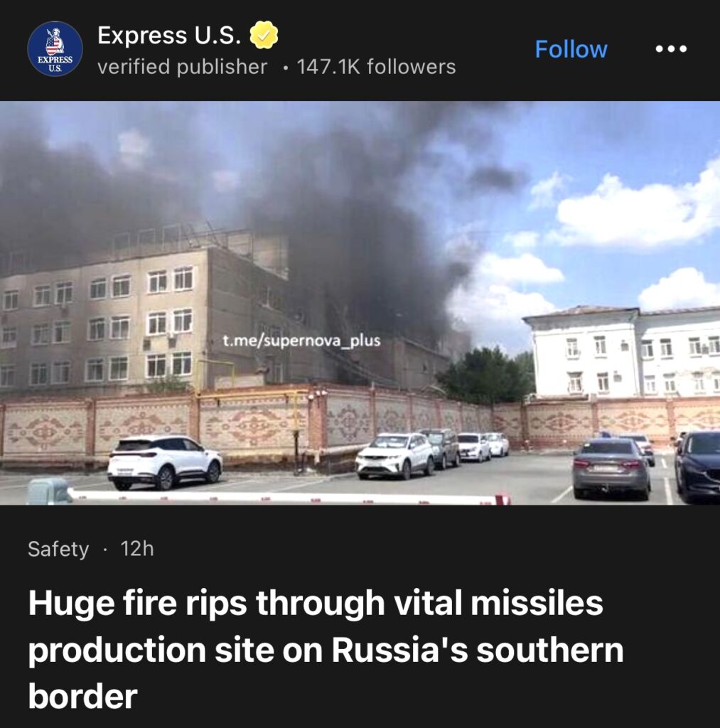
Task: Open the three-dot more options menu
Action: click(x=671, y=49)
